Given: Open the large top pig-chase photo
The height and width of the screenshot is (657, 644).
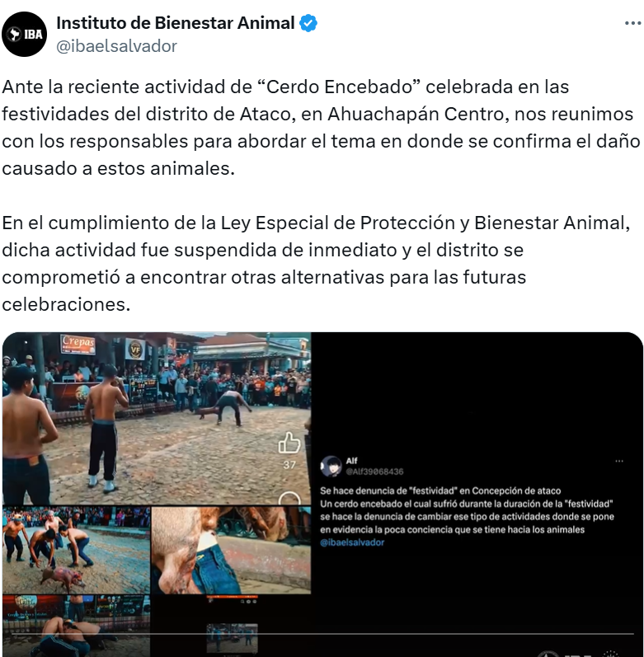Looking at the screenshot, I should 157,418.
